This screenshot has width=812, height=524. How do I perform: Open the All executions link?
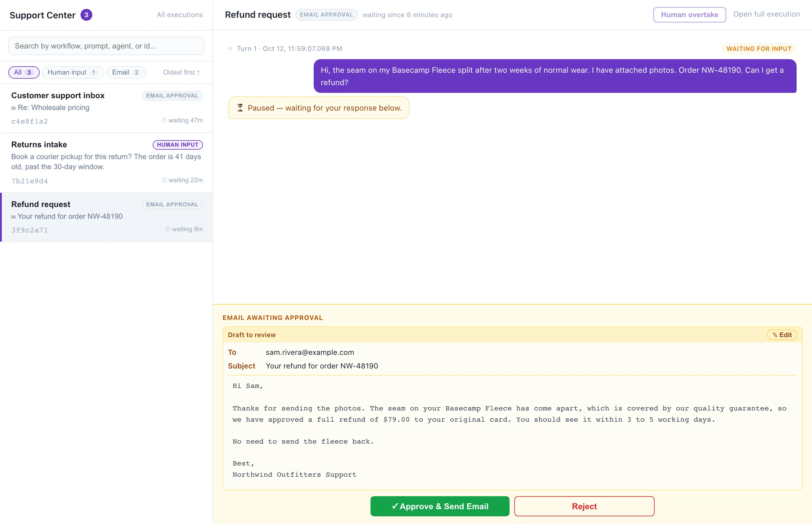tap(179, 15)
